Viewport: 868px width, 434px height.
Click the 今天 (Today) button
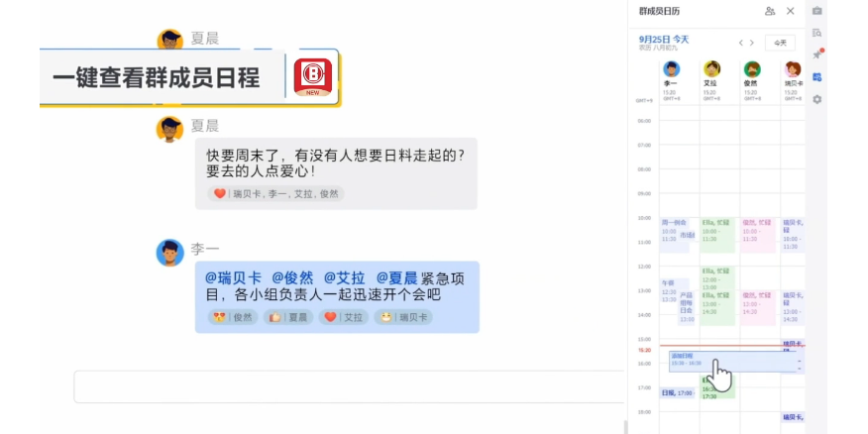(780, 43)
